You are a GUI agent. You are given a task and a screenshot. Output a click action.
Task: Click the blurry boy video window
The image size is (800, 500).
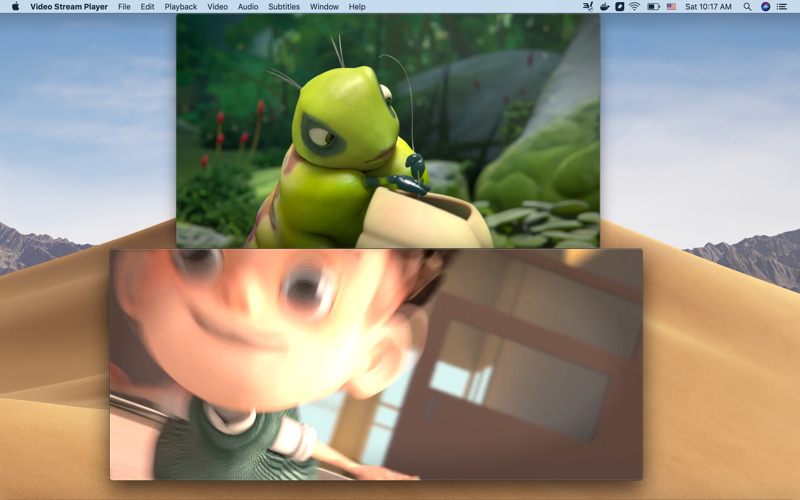pos(376,364)
